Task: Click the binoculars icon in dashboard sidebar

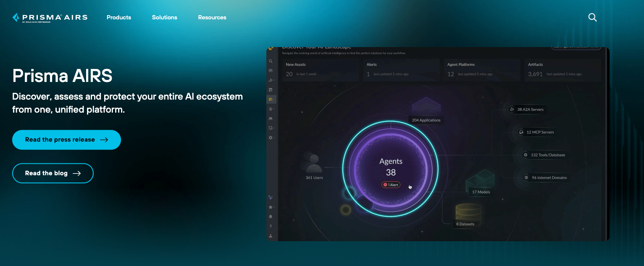Action: pyautogui.click(x=271, y=119)
